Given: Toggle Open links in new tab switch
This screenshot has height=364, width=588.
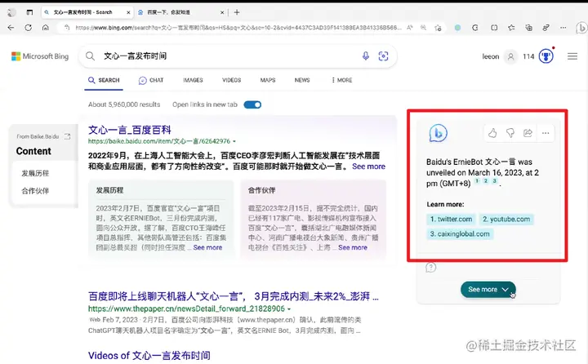Looking at the screenshot, I should click(252, 104).
